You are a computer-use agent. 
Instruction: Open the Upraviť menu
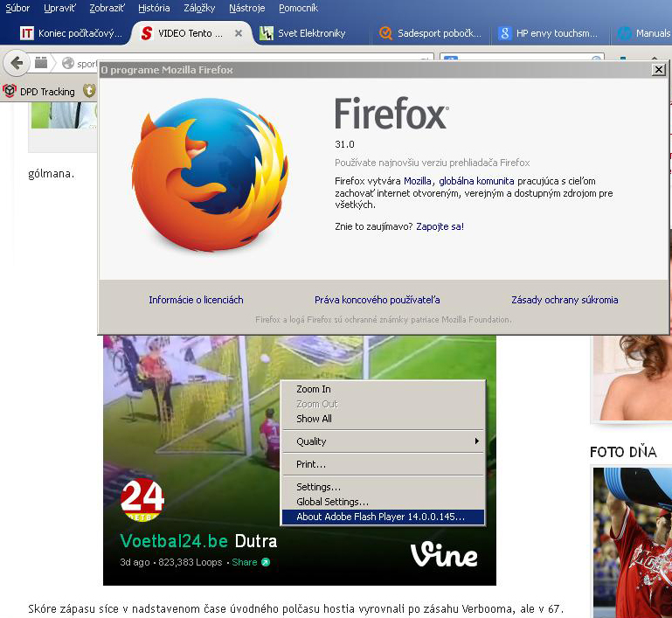point(60,8)
